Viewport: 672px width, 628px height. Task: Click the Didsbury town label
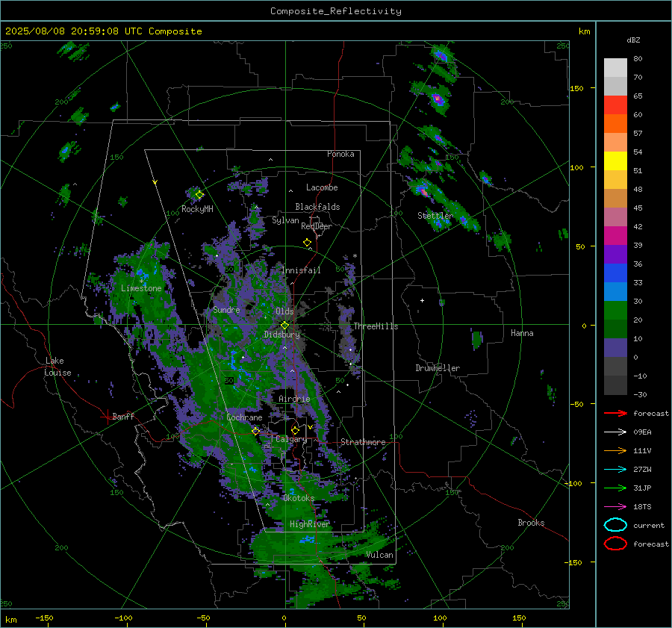(282, 335)
